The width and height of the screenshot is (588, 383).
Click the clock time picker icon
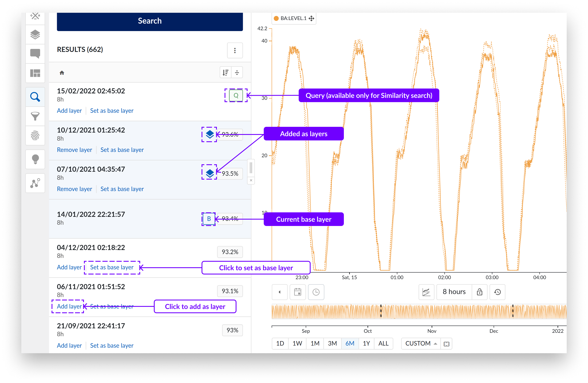316,292
